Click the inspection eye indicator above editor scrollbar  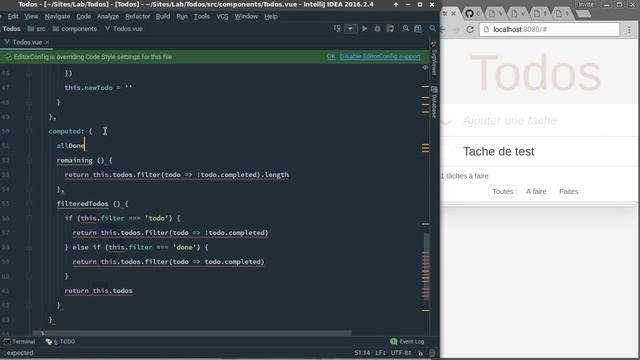[425, 68]
